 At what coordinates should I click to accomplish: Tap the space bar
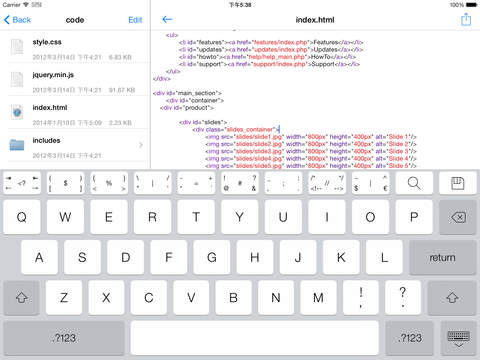255,338
